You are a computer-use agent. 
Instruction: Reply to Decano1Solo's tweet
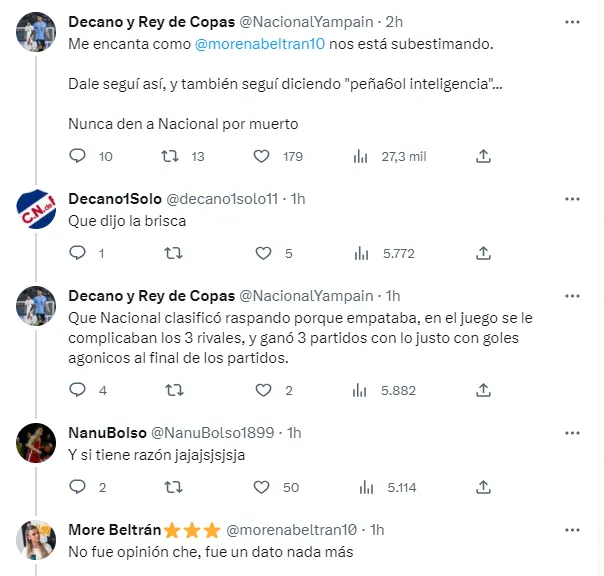pyautogui.click(x=80, y=253)
